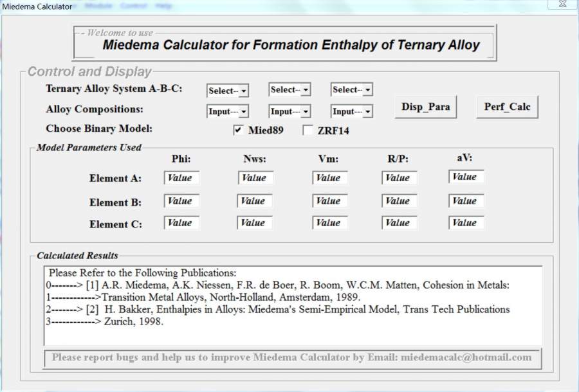Click Element A R/P value field
The width and height of the screenshot is (579, 392).
click(399, 178)
